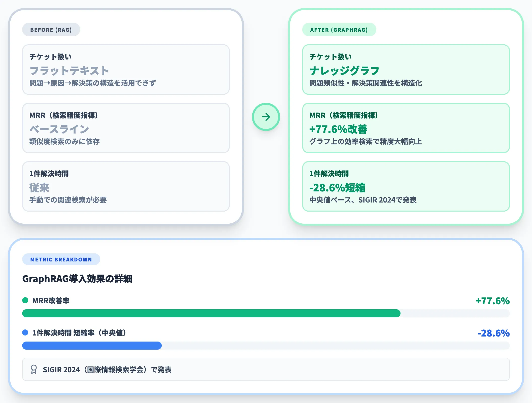532x403 pixels.
Task: Click the green dot next to MRR改善率
Action: [x=25, y=300]
